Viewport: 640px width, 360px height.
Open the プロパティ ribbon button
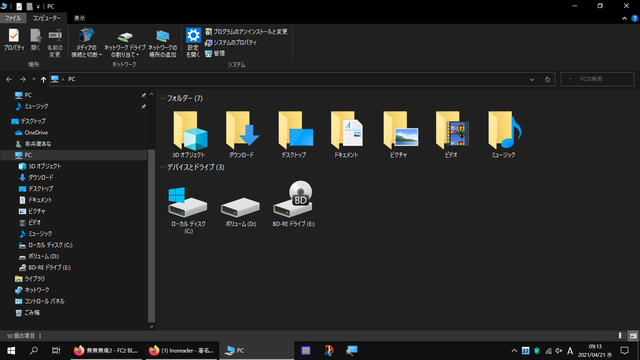point(14,40)
